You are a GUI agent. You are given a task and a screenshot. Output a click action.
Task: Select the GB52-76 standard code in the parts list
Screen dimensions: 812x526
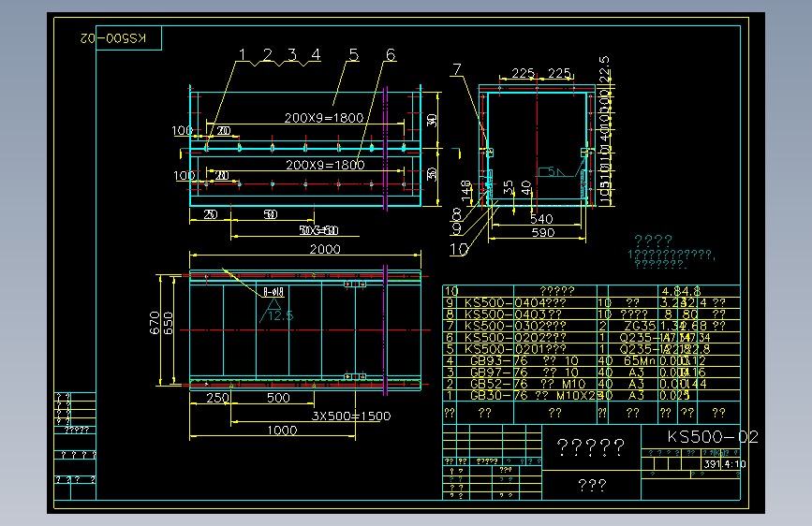[x=498, y=384]
